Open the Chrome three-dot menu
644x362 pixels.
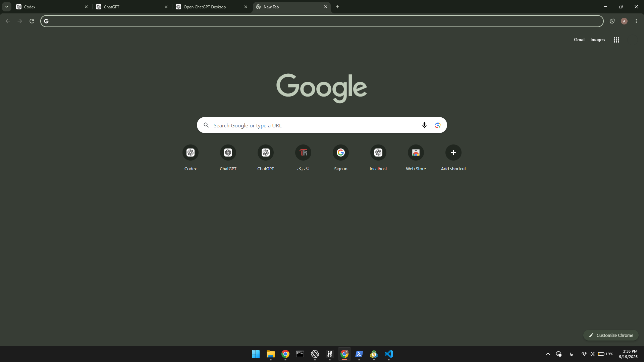636,21
